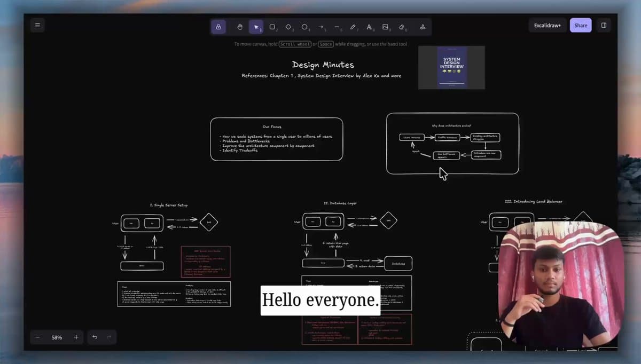Click the 'Identify Tradeoffs' bullet line
The image size is (641, 364).
click(x=240, y=151)
